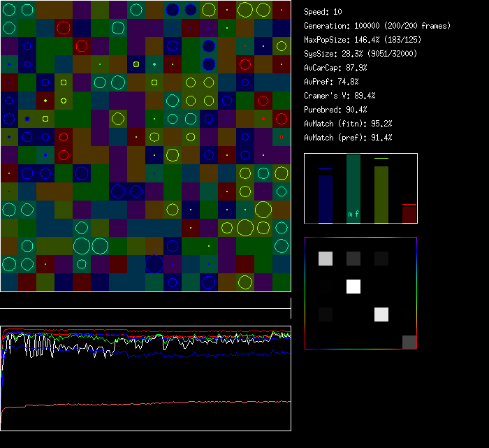Viewport: 489px width, 448px height.
Task: Click the cyan circle in the grid's top-left cell
Action: (x=9, y=10)
